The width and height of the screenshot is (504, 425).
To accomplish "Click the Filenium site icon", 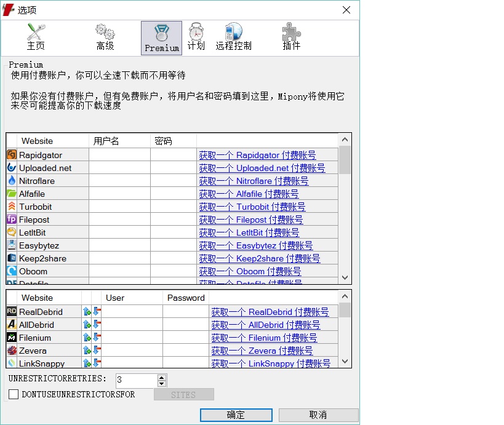I will 12,337.
